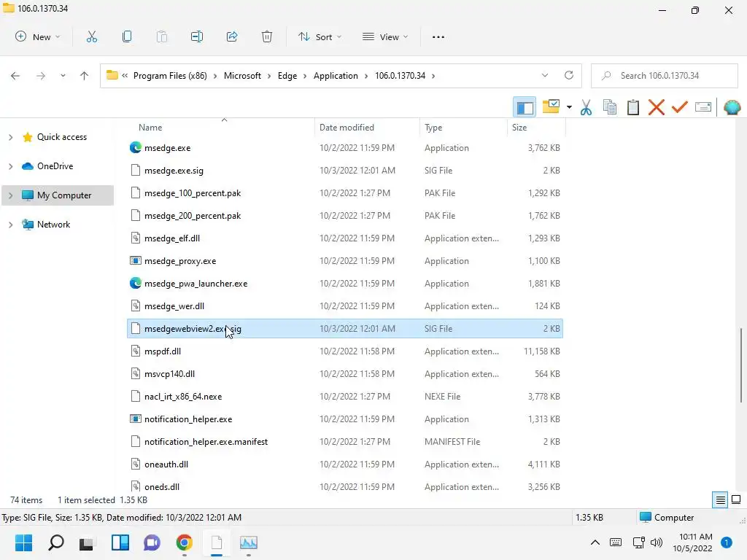Select msedge_pwa_launcher.exe file

coord(345,284)
